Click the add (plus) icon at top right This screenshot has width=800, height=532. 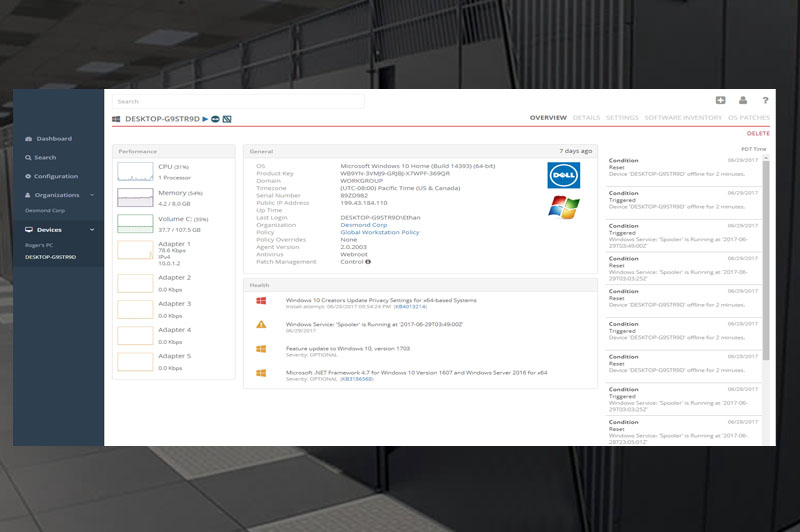(720, 100)
